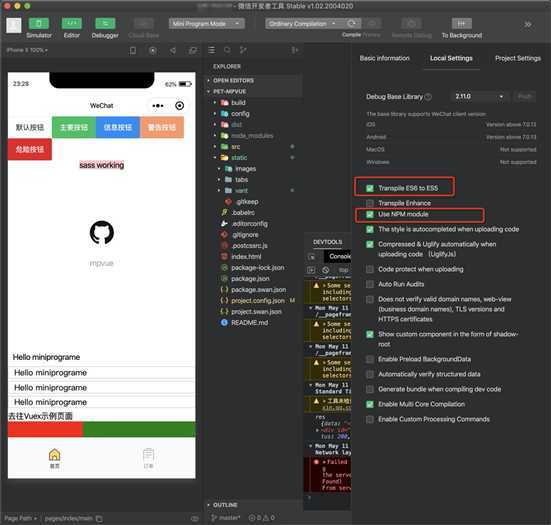Screen dimensions: 551x525
Task: Click the simulator record icon
Action: tap(153, 51)
